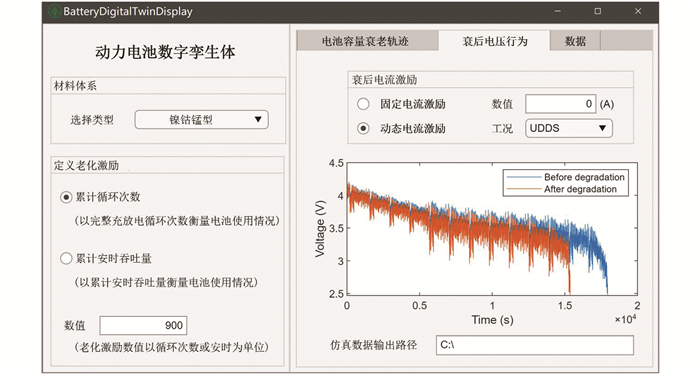Viewport: 700px width, 374px height.
Task: Maximize the BatteryDigitalTwinDisplay window
Action: click(x=598, y=12)
